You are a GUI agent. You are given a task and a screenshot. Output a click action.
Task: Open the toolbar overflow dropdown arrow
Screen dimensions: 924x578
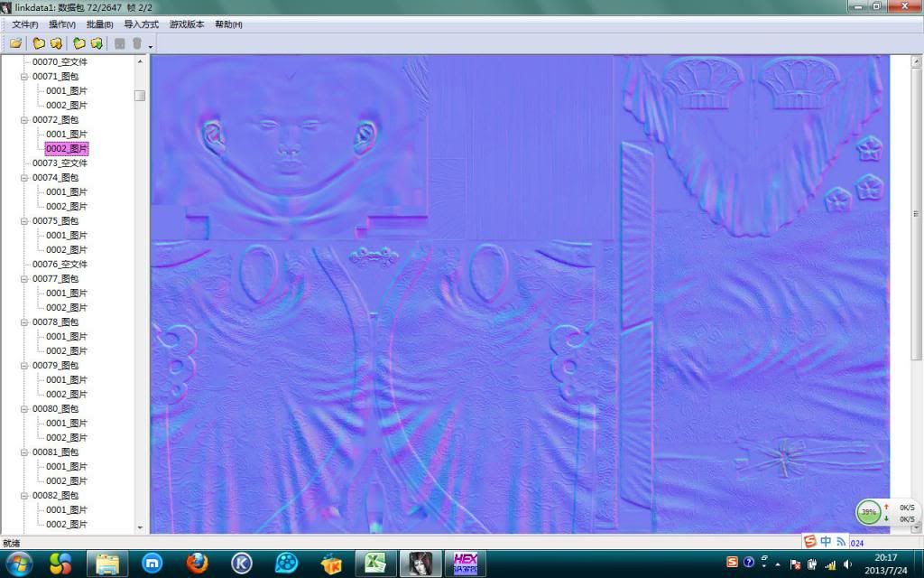151,45
